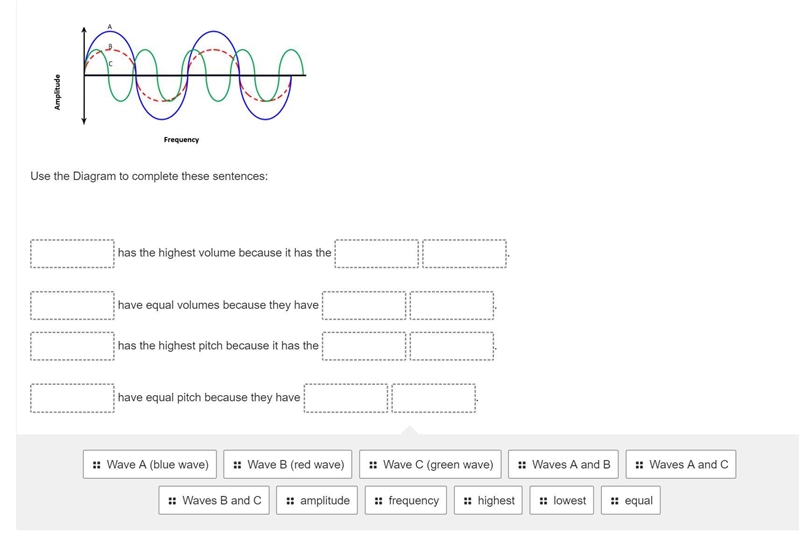The width and height of the screenshot is (800, 534).
Task: Click blank before 'has the highest volume'
Action: (72, 253)
